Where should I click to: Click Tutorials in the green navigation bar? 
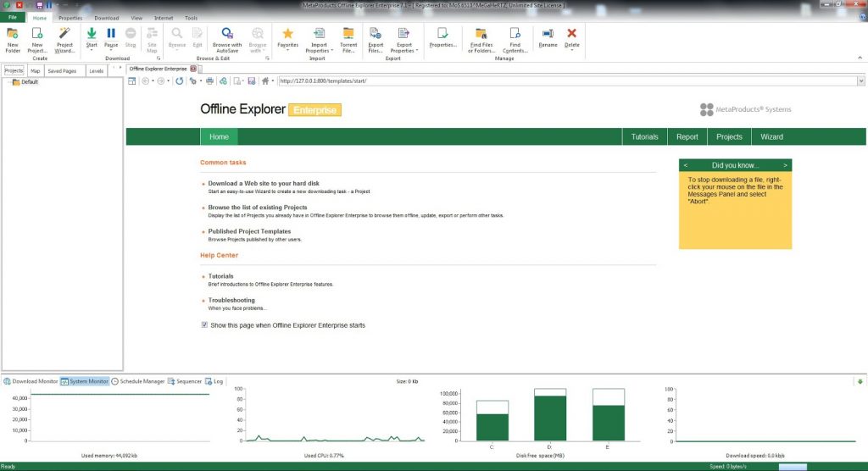tap(644, 136)
